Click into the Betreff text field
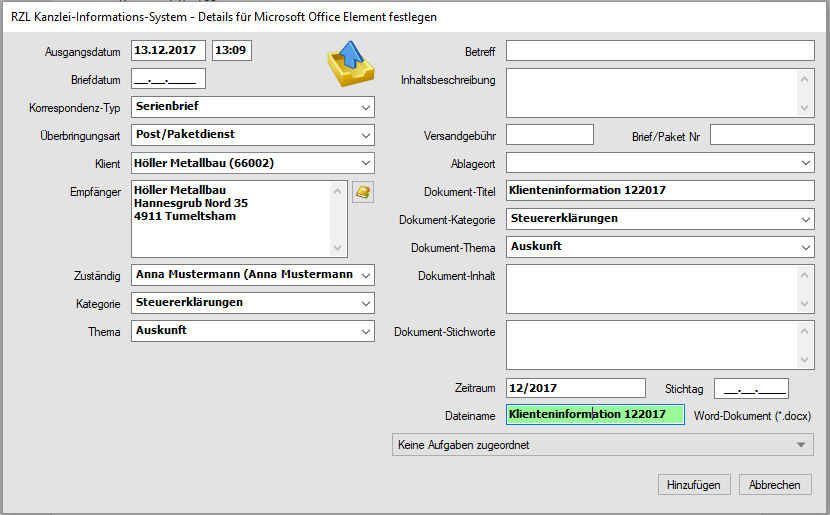Image resolution: width=830 pixels, height=515 pixels. tap(660, 51)
